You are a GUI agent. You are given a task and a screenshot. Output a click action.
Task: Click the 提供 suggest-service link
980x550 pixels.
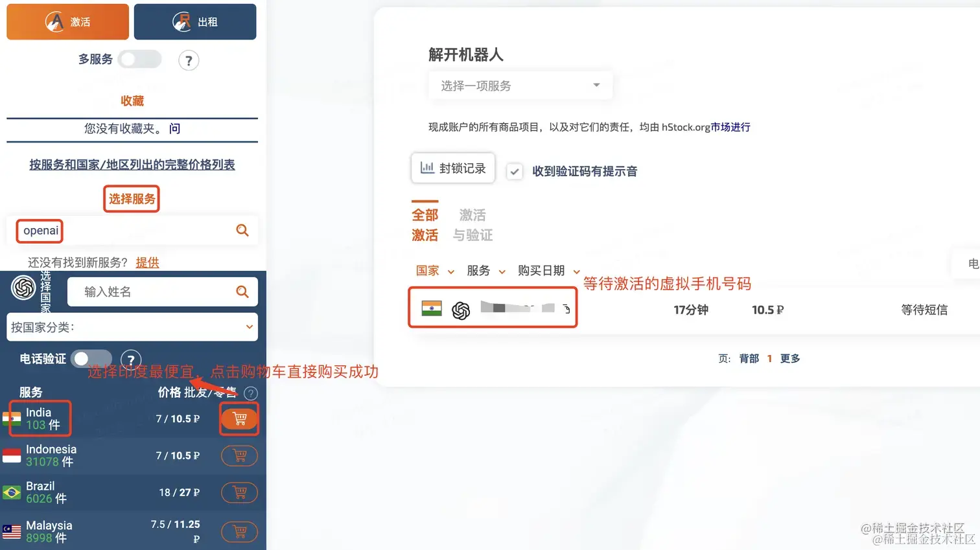[147, 262]
